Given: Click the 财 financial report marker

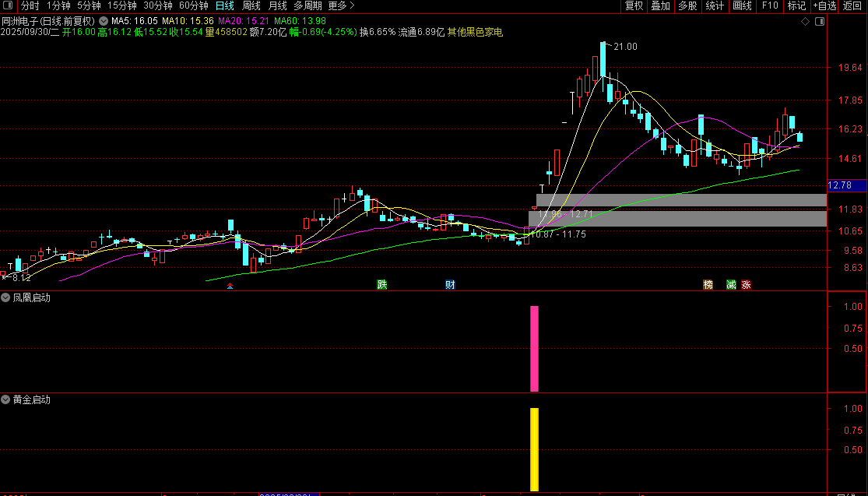Looking at the screenshot, I should [x=450, y=284].
